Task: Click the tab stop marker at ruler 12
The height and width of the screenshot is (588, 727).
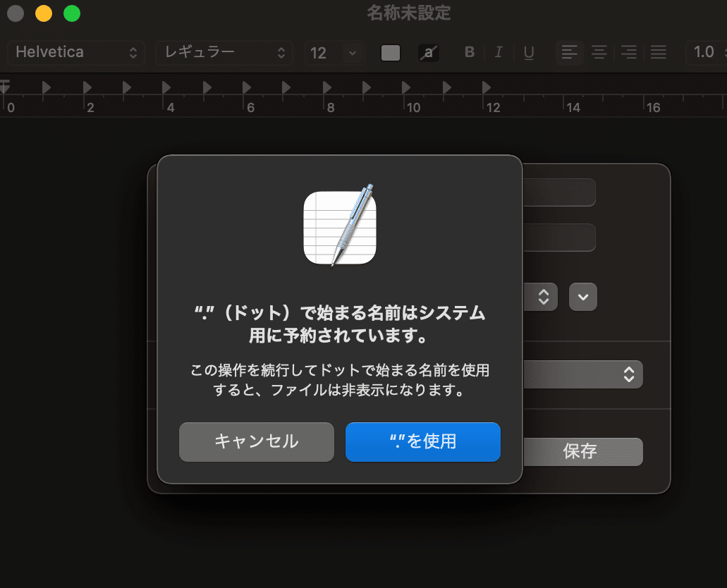Action: click(486, 87)
